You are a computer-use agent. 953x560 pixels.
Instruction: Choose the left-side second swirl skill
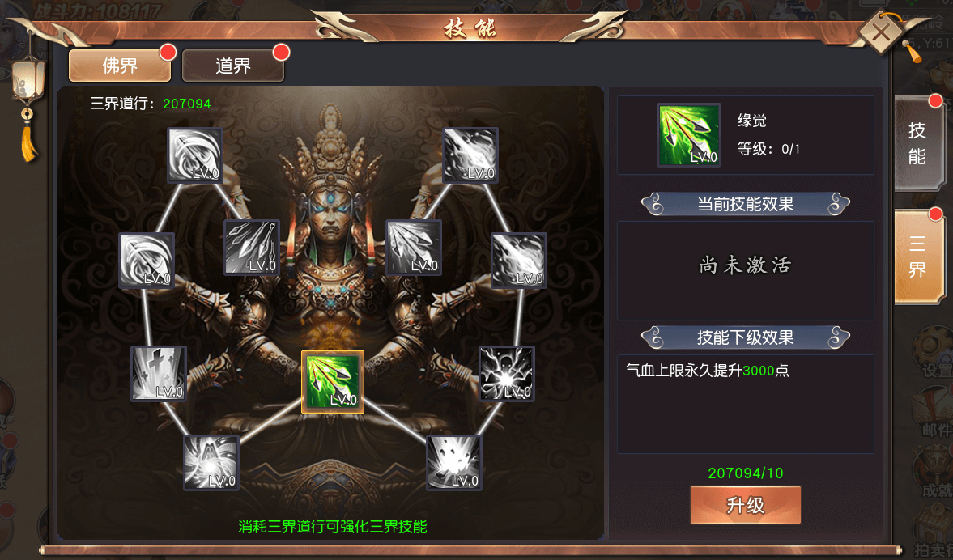pyautogui.click(x=147, y=261)
